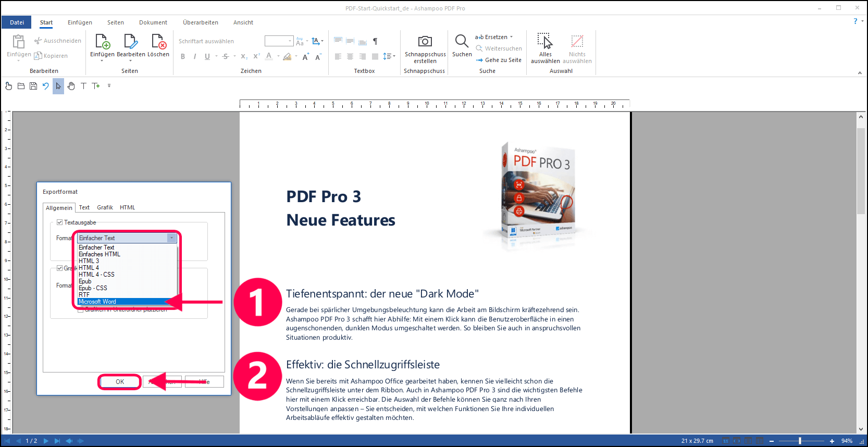Toggle the selection arrow tool
The image size is (868, 447).
tap(58, 86)
